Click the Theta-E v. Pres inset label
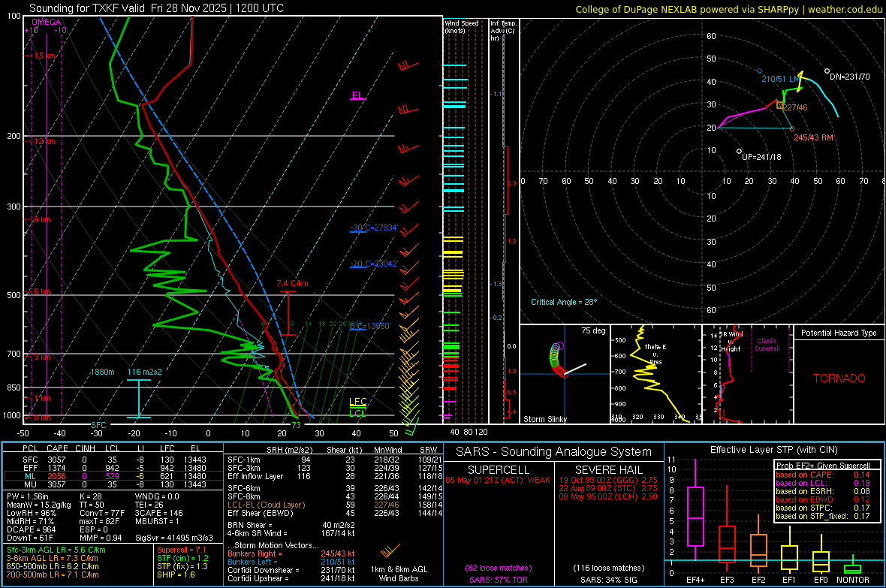 [655, 354]
